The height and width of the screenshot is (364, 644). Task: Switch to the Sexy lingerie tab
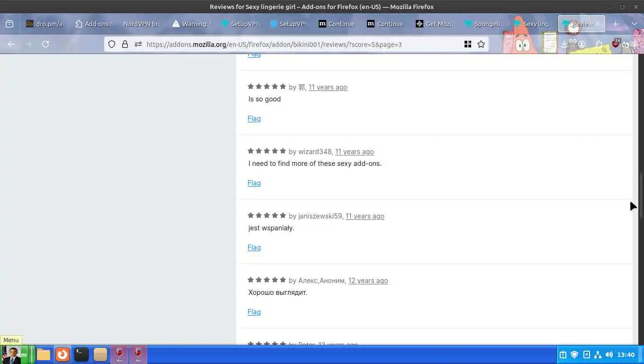pyautogui.click(x=533, y=24)
